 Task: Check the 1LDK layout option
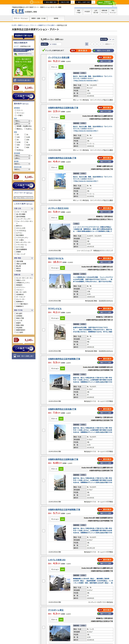pos(25,137)
